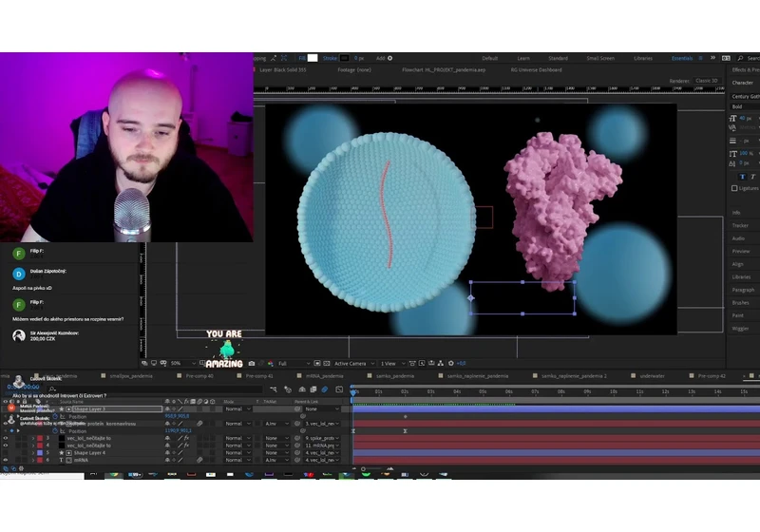Image resolution: width=760 pixels, height=532 pixels.
Task: Toggle visibility of the mRNA layer
Action: click(x=6, y=460)
